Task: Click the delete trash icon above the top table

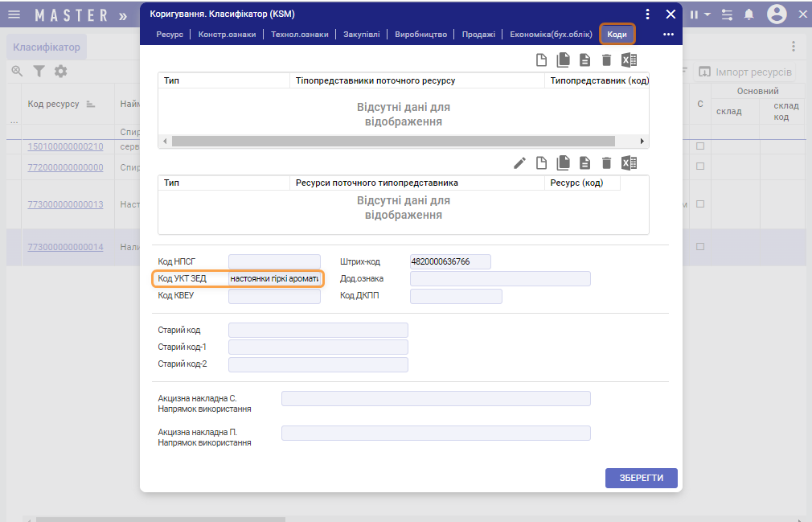Action: pyautogui.click(x=607, y=60)
